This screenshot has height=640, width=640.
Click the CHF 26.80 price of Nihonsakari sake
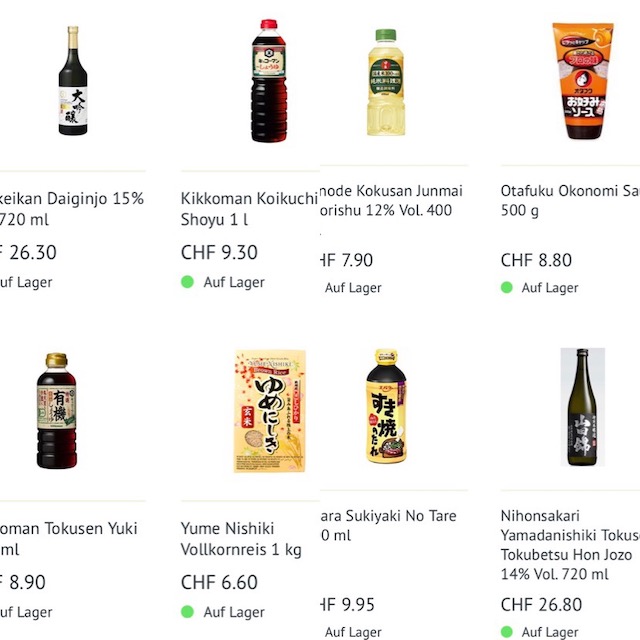point(541,605)
